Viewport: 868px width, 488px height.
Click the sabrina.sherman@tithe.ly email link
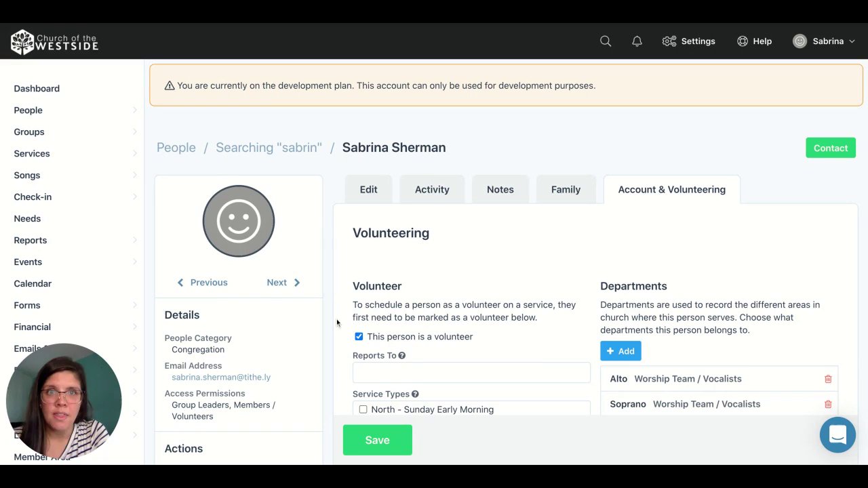click(221, 377)
